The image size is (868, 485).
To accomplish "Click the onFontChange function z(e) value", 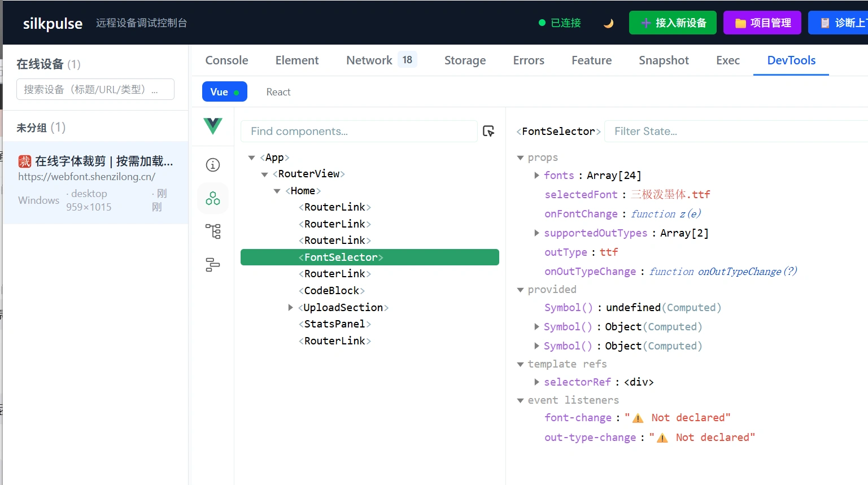I will click(x=666, y=214).
